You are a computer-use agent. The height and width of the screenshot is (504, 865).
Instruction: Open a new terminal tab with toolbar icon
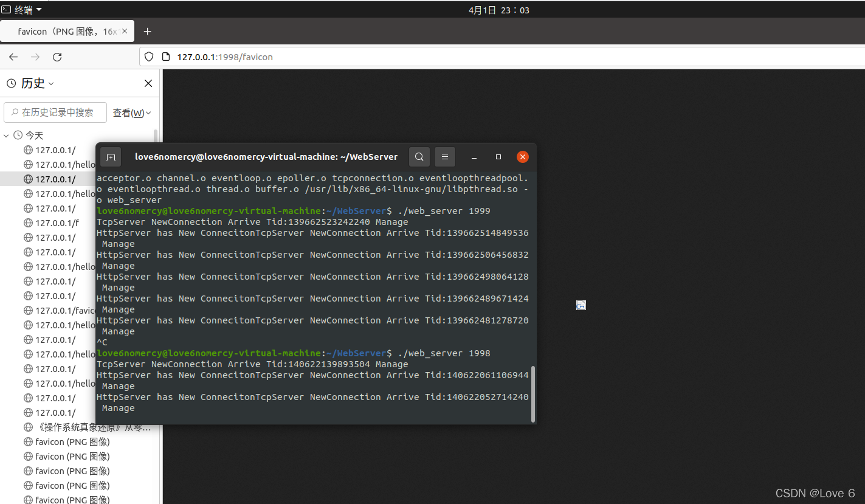coord(111,157)
